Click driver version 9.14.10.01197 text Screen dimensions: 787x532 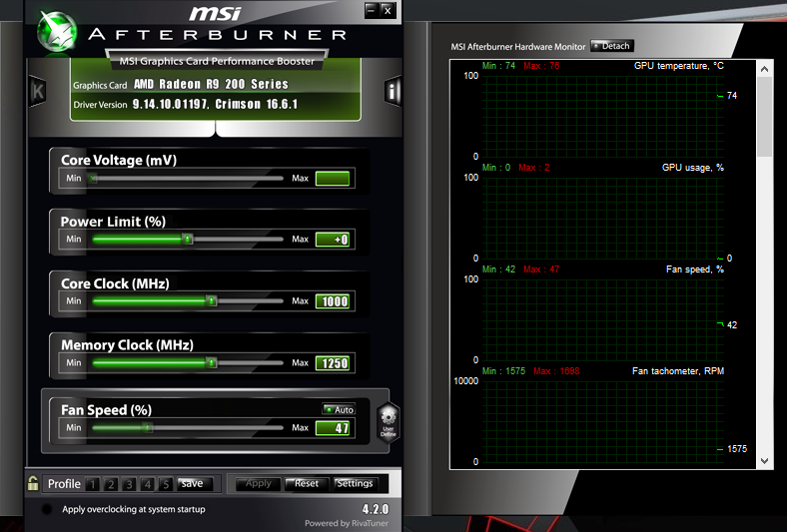pyautogui.click(x=171, y=104)
